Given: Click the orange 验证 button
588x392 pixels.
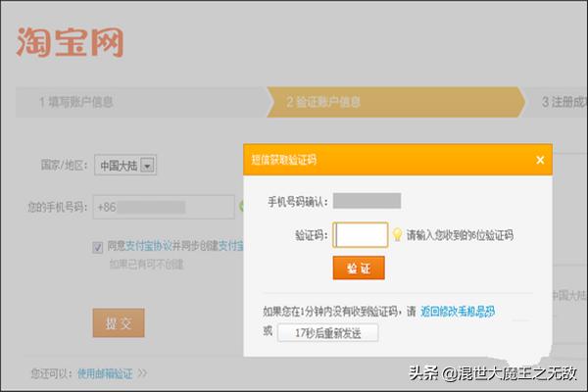Looking at the screenshot, I should pyautogui.click(x=359, y=268).
